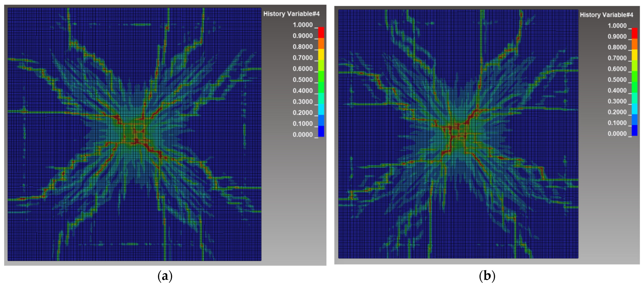Click the 0.3000 label in right legend
This screenshot has width=644, height=286.
point(617,101)
